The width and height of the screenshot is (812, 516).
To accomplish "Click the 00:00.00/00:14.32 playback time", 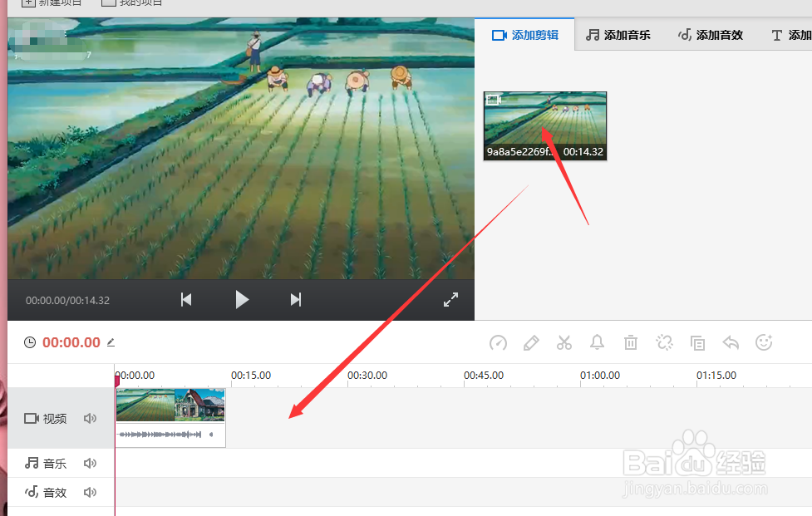I will [68, 300].
